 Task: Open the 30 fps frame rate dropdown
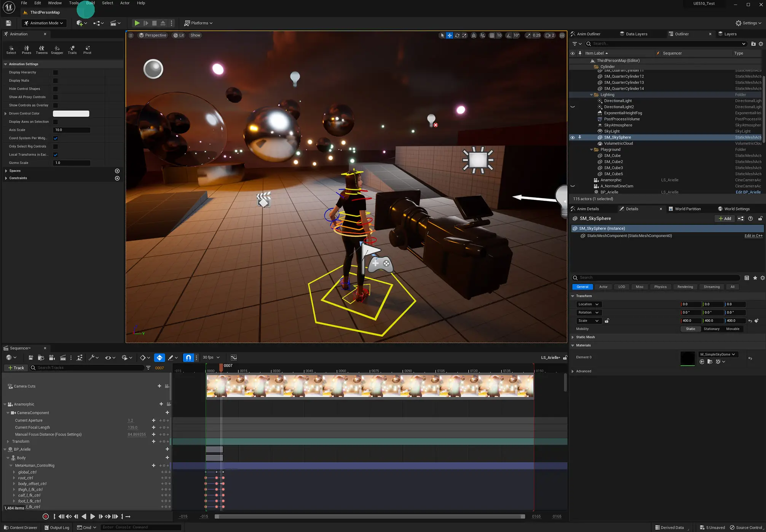point(211,357)
